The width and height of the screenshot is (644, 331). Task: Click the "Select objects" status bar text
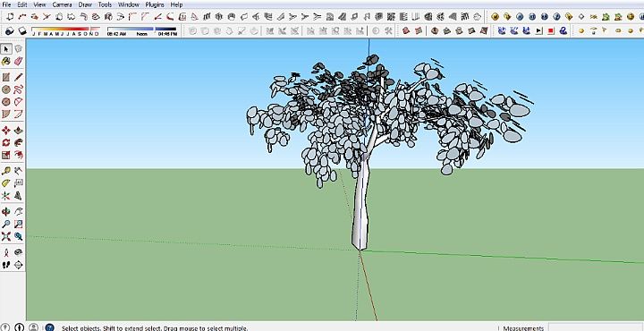[x=155, y=328]
